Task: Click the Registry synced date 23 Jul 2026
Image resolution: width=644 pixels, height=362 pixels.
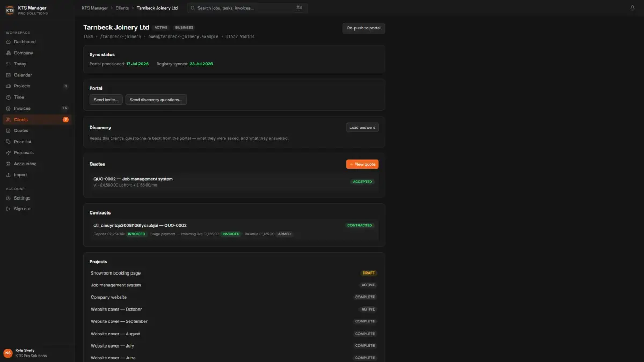Action: [201, 64]
